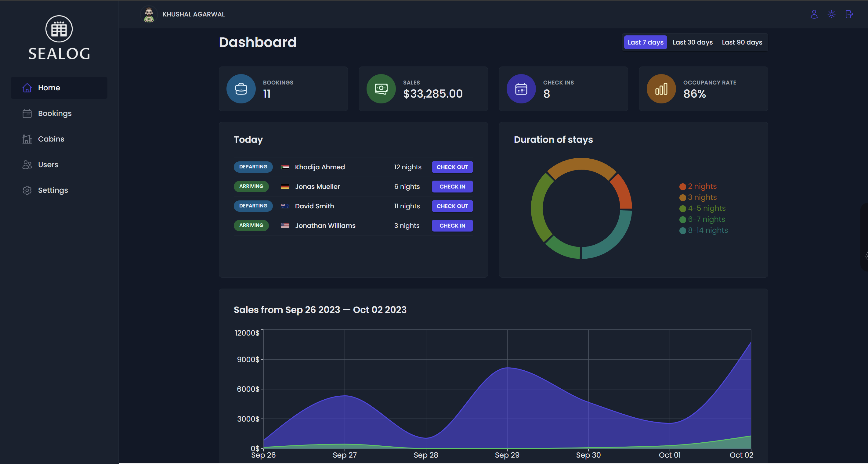Screen dimensions: 868x464
Task: Click the Settings gear sidebar icon
Action: coord(27,190)
